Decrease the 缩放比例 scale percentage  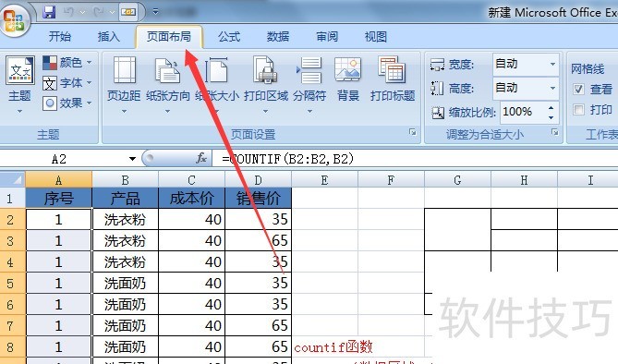[551, 117]
